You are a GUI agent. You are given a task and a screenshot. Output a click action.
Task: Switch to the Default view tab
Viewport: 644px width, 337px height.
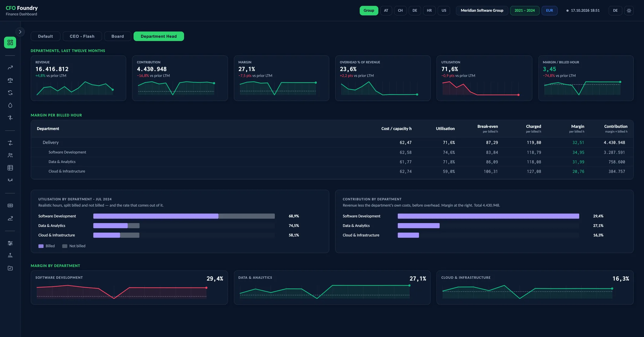click(45, 36)
